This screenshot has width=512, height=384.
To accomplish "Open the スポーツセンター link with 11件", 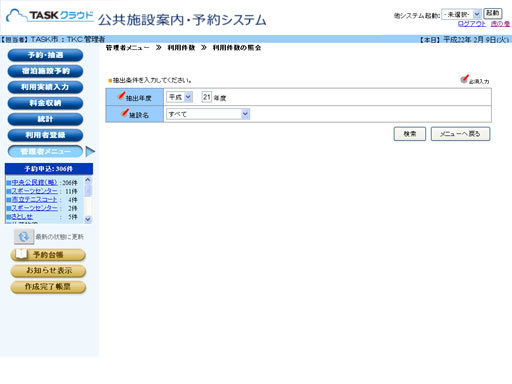I will (x=34, y=191).
